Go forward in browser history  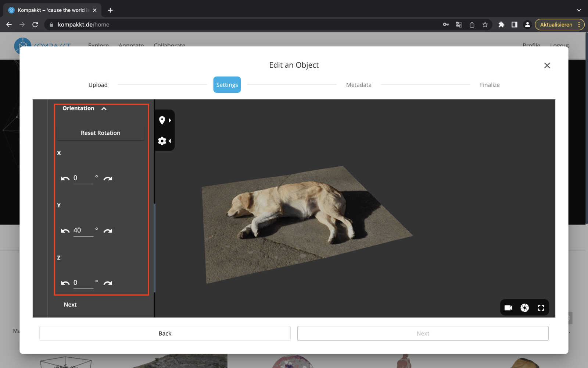point(22,25)
